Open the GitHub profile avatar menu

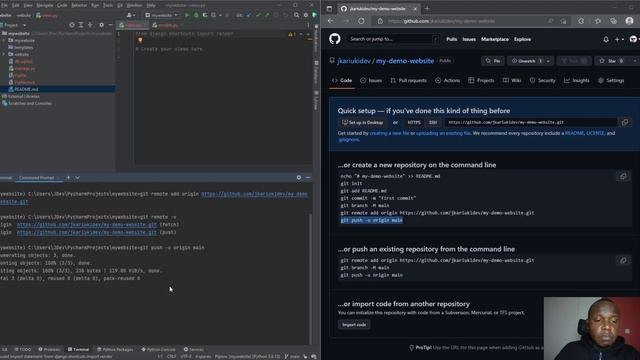point(634,39)
